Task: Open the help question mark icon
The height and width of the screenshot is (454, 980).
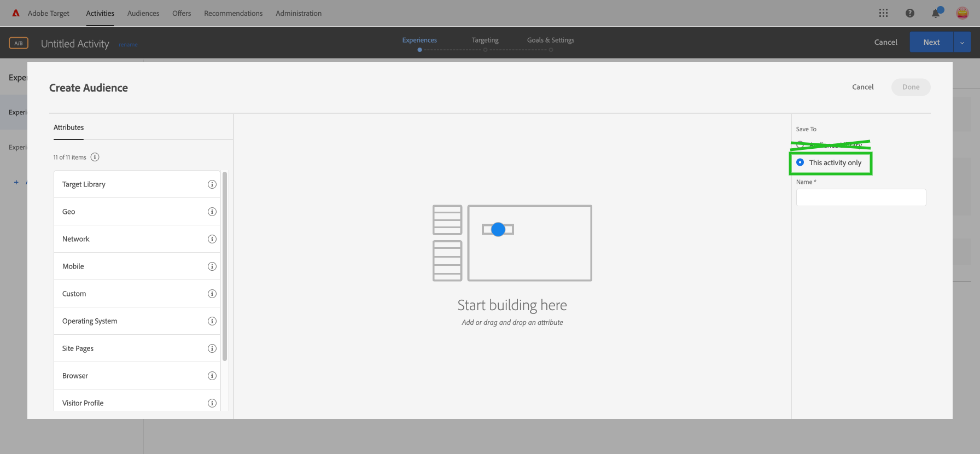Action: [910, 13]
